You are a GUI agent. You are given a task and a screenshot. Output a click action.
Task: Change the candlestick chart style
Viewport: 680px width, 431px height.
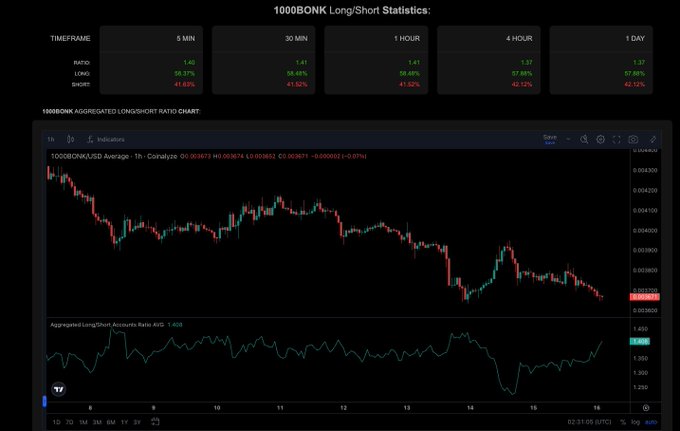click(x=70, y=139)
